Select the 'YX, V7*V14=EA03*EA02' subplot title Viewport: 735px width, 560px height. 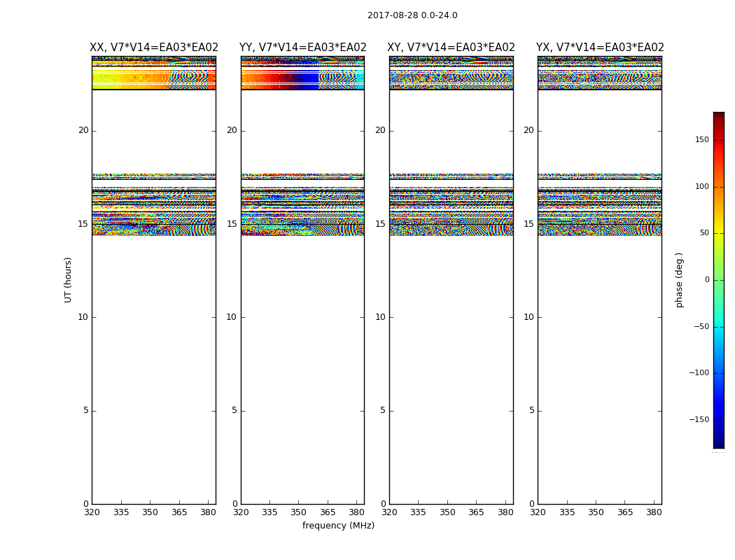[x=600, y=48]
